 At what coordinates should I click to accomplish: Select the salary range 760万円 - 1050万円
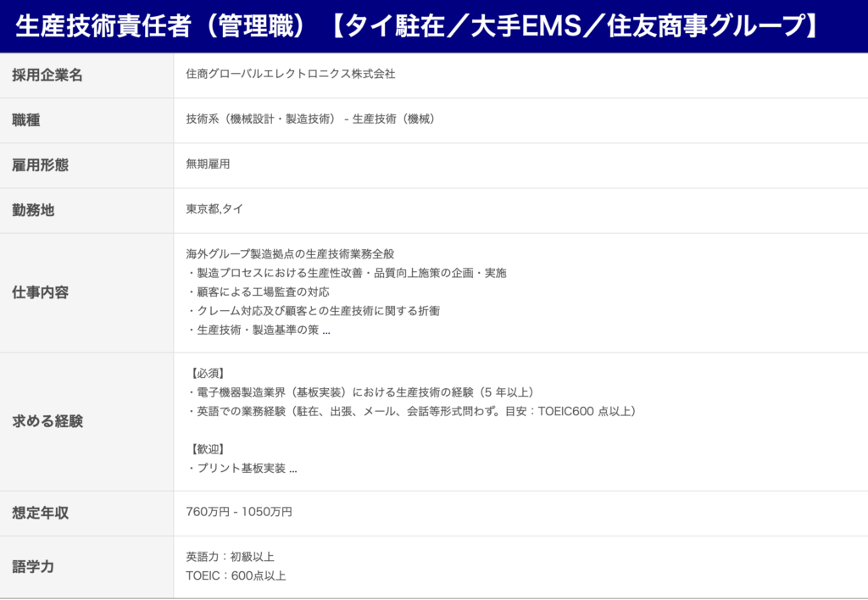[x=239, y=512]
